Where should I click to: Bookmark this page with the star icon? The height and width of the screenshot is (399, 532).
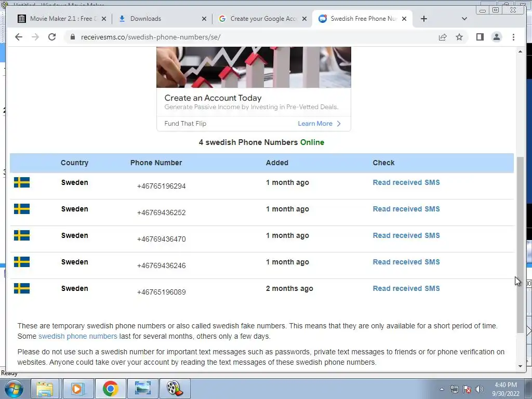tap(459, 37)
